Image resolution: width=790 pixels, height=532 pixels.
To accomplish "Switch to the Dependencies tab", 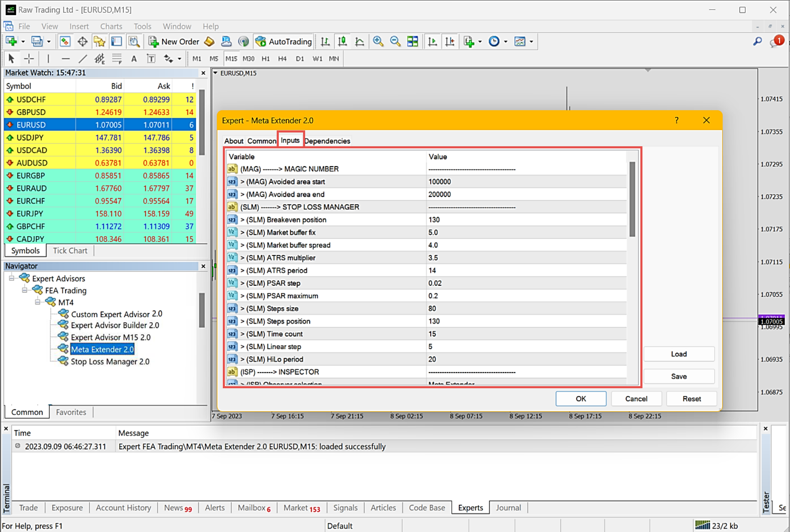I will 327,141.
